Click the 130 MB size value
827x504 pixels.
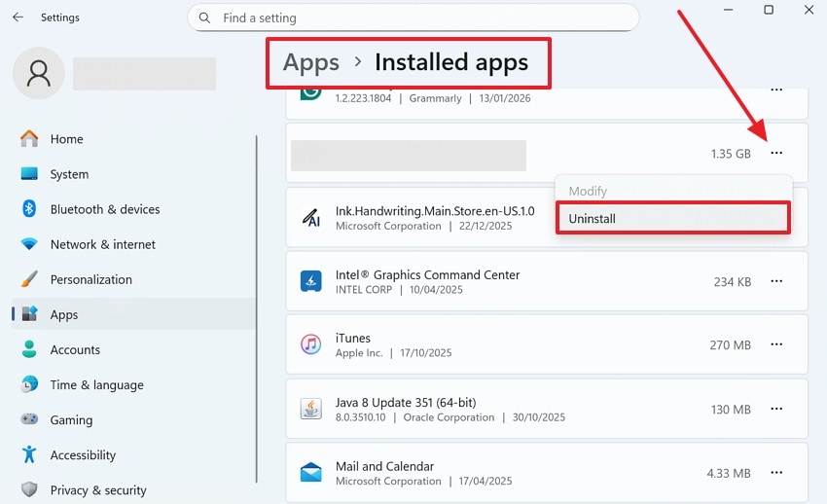point(731,410)
